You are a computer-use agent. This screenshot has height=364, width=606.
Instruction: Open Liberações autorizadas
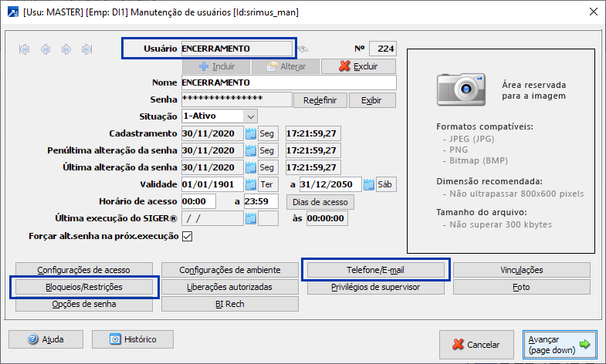click(230, 287)
